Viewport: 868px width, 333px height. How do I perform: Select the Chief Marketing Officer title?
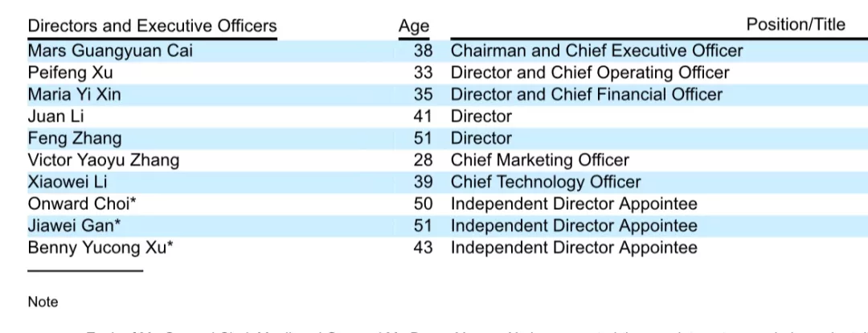(x=540, y=160)
